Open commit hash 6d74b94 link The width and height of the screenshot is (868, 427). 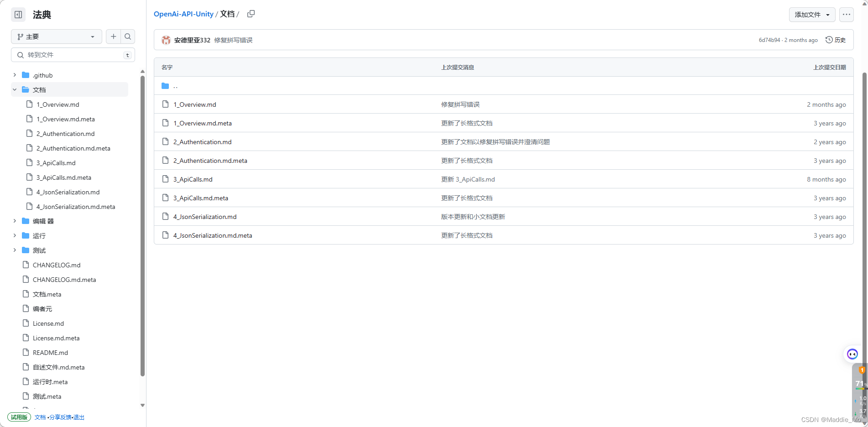(769, 40)
